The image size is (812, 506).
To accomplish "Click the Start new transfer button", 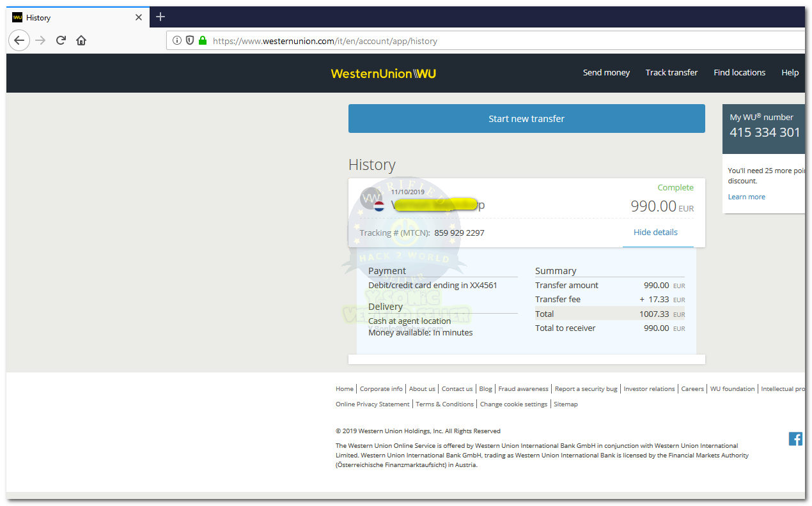I will click(527, 119).
